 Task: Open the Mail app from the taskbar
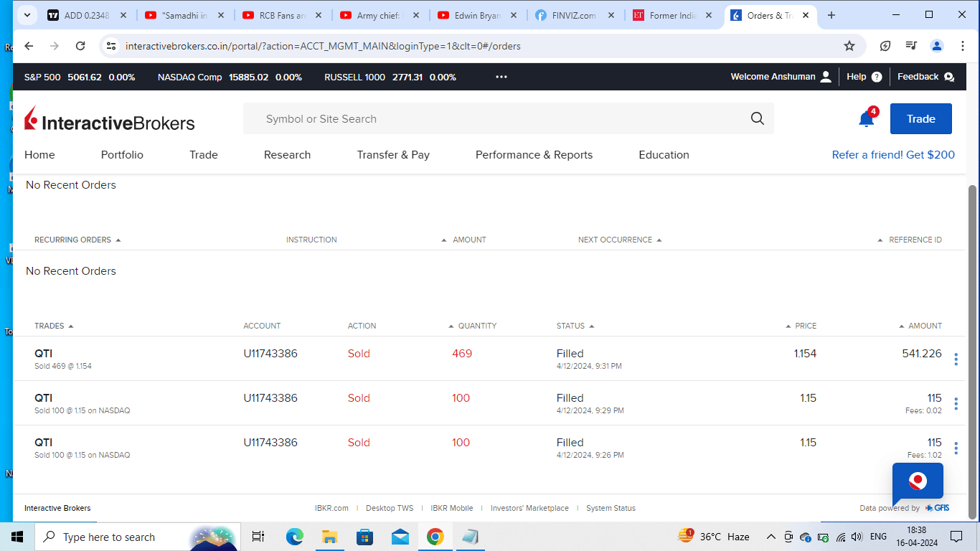(400, 537)
